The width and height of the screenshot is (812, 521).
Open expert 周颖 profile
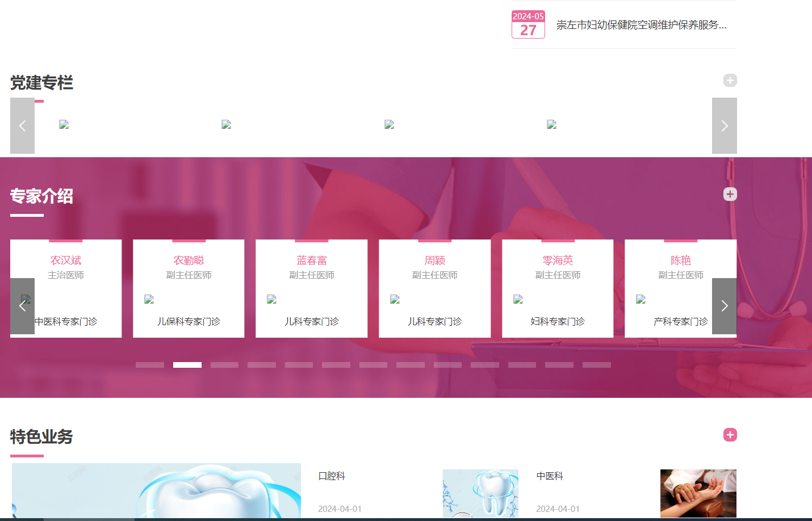click(x=435, y=260)
